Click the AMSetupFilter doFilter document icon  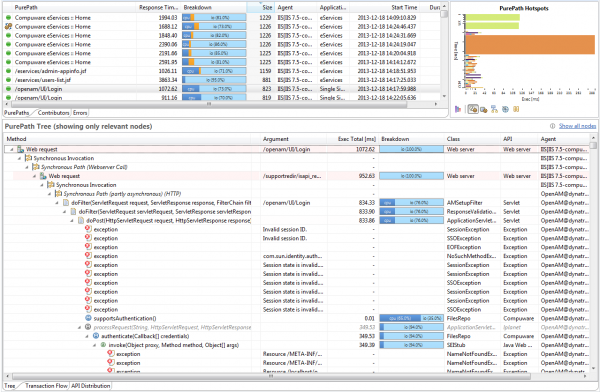pos(66,203)
